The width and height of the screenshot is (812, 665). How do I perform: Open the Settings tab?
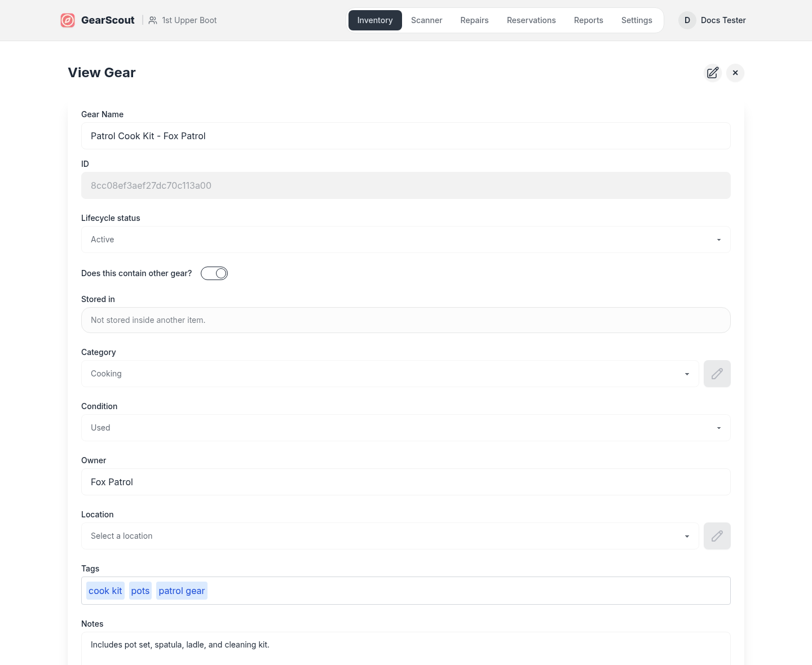click(637, 20)
